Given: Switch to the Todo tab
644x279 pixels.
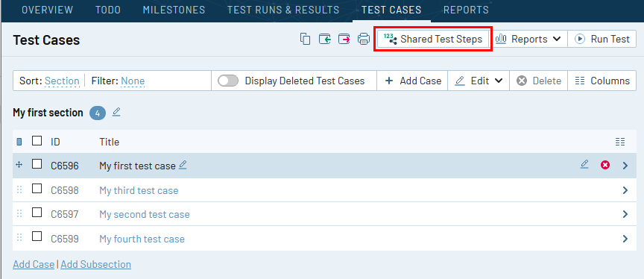Looking at the screenshot, I should point(108,10).
